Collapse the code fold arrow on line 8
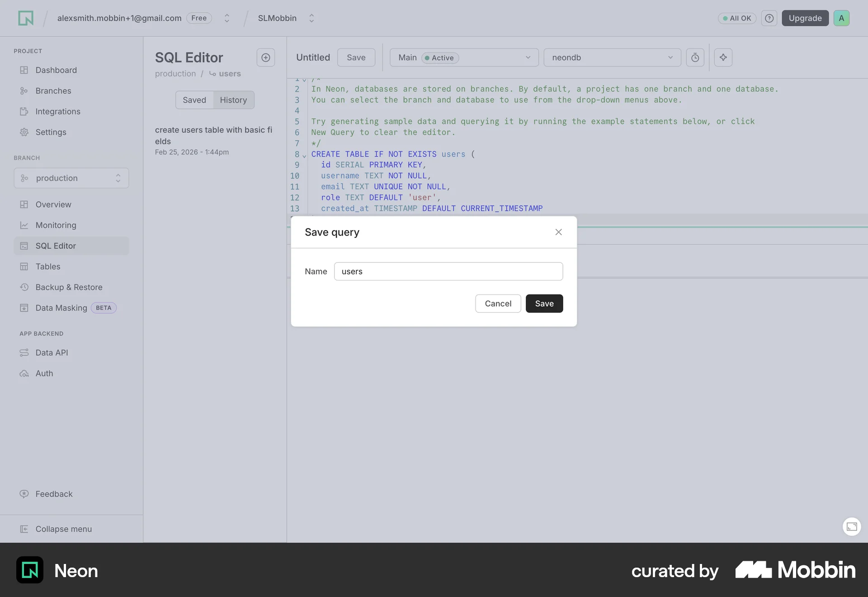 pyautogui.click(x=304, y=156)
